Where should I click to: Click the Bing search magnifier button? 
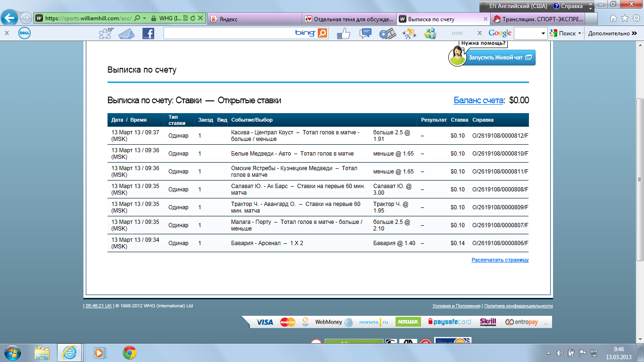point(322,33)
